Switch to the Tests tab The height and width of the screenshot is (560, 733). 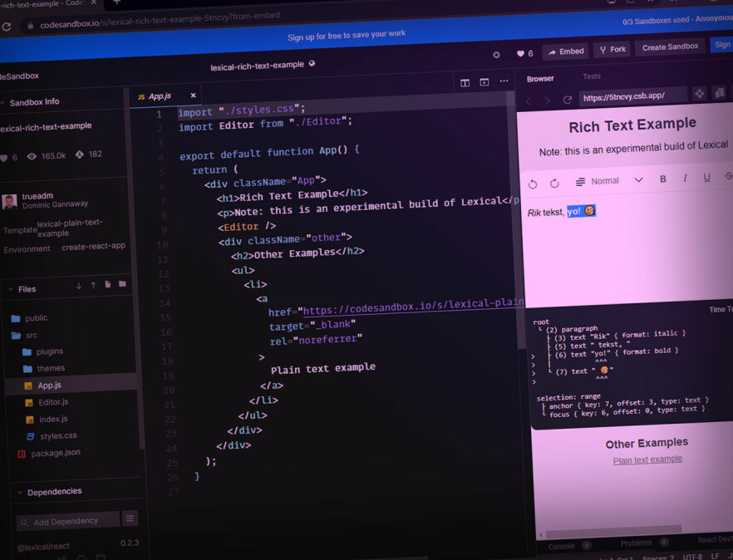(592, 76)
